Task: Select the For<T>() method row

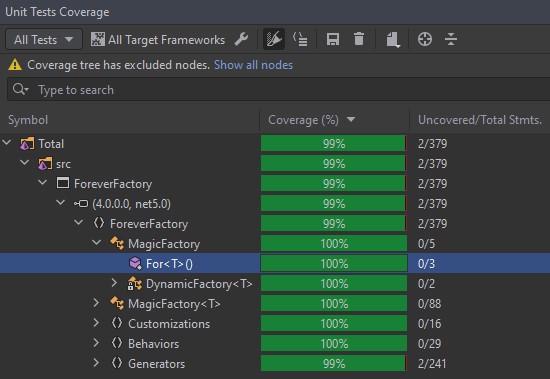Action: (x=275, y=263)
